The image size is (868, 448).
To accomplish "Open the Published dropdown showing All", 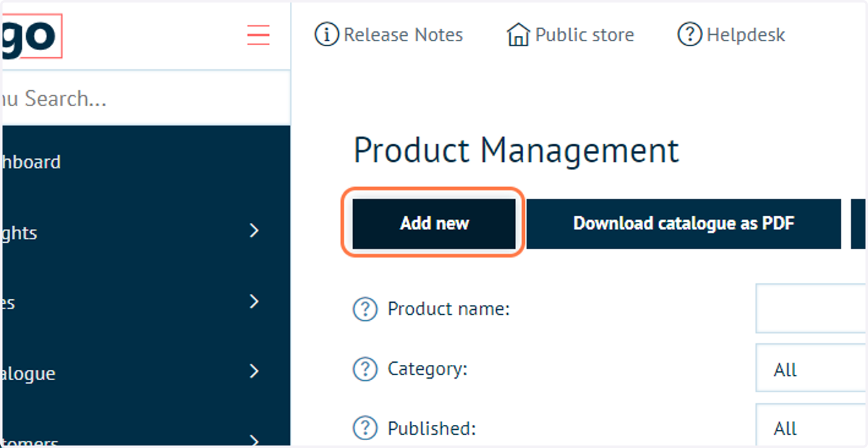I will coord(812,426).
